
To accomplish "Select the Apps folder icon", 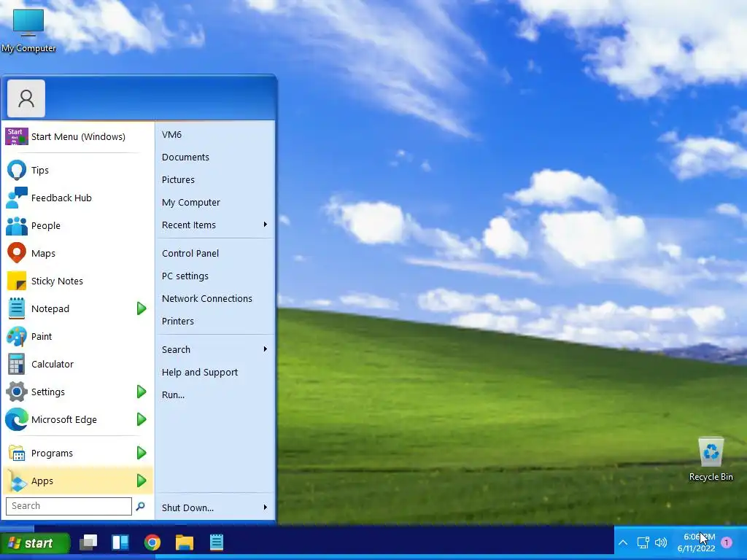I will [17, 481].
